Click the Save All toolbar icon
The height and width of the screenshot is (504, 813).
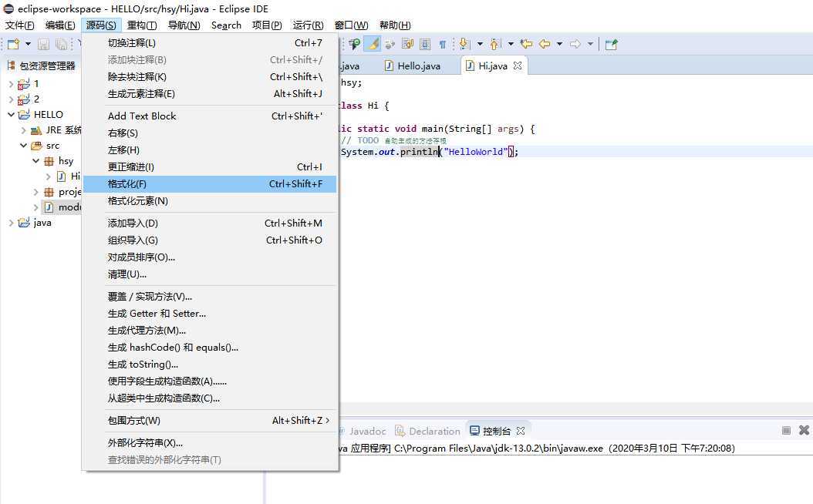point(61,45)
